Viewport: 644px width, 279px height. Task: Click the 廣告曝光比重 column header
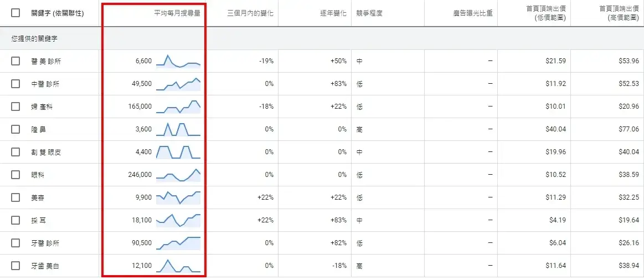click(x=472, y=13)
